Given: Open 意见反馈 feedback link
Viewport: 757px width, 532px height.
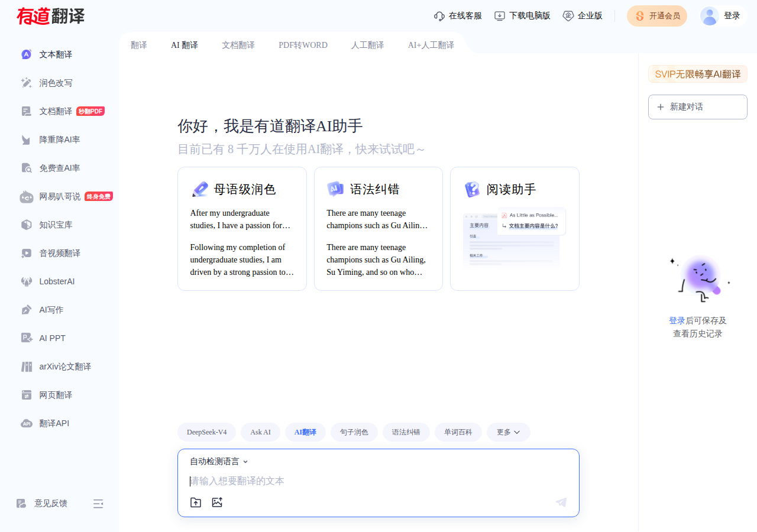Looking at the screenshot, I should pyautogui.click(x=42, y=504).
